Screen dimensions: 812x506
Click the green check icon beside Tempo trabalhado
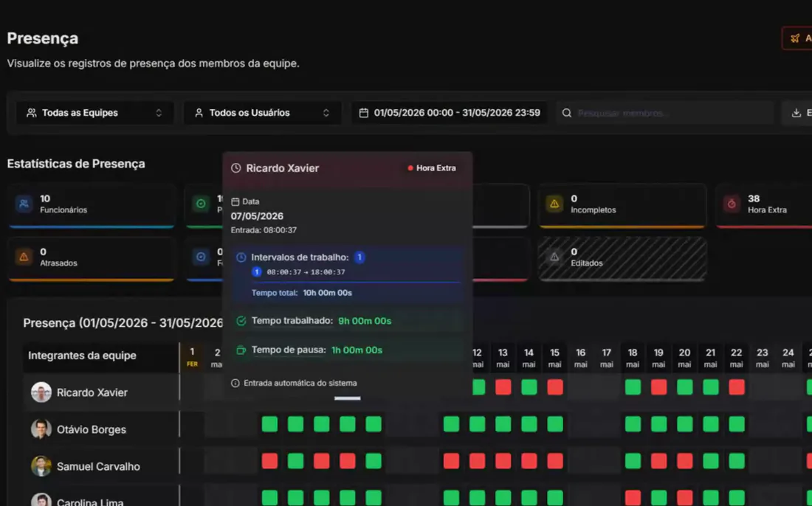tap(241, 321)
